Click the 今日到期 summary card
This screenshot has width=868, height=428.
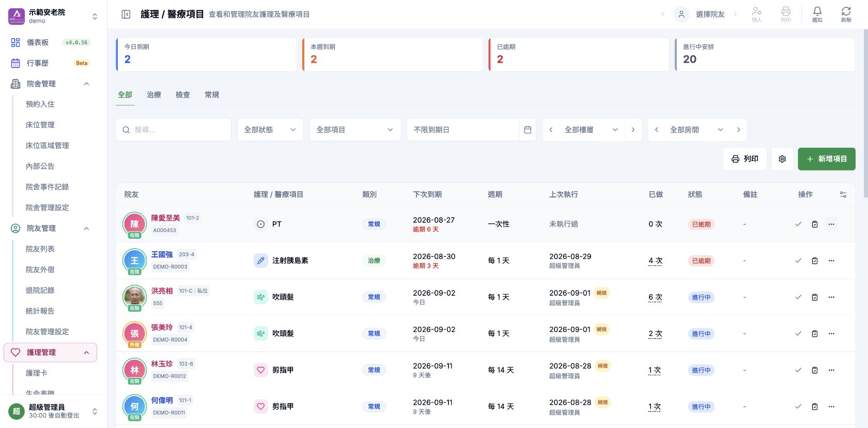point(206,54)
